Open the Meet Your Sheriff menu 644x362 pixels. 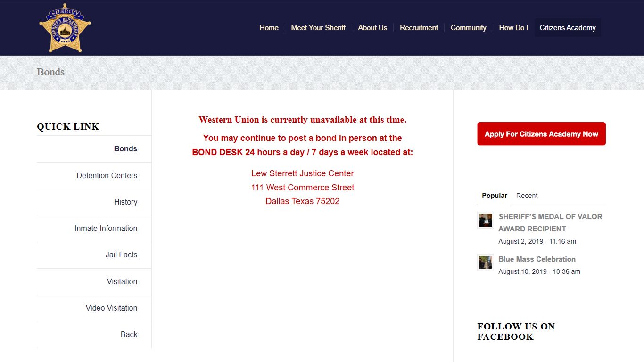pyautogui.click(x=318, y=28)
